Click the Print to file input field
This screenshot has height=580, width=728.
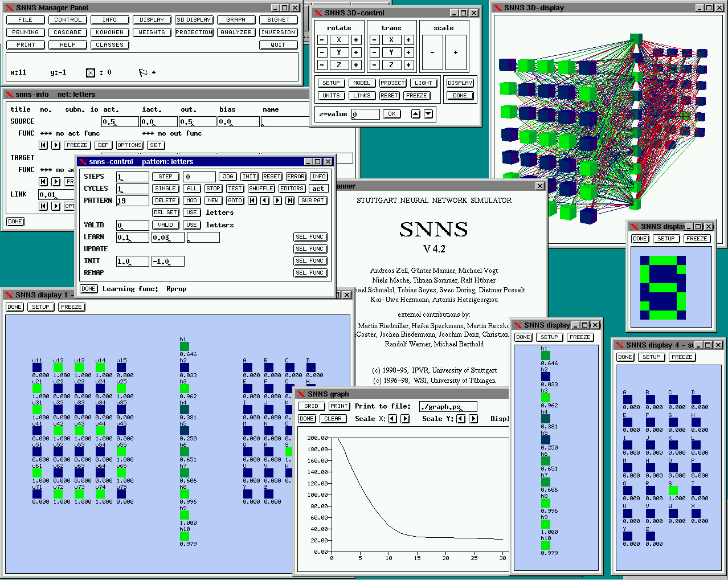coord(448,407)
